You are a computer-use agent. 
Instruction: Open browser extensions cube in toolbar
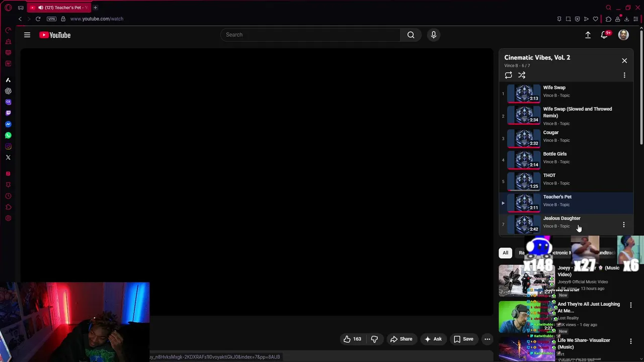(x=608, y=19)
